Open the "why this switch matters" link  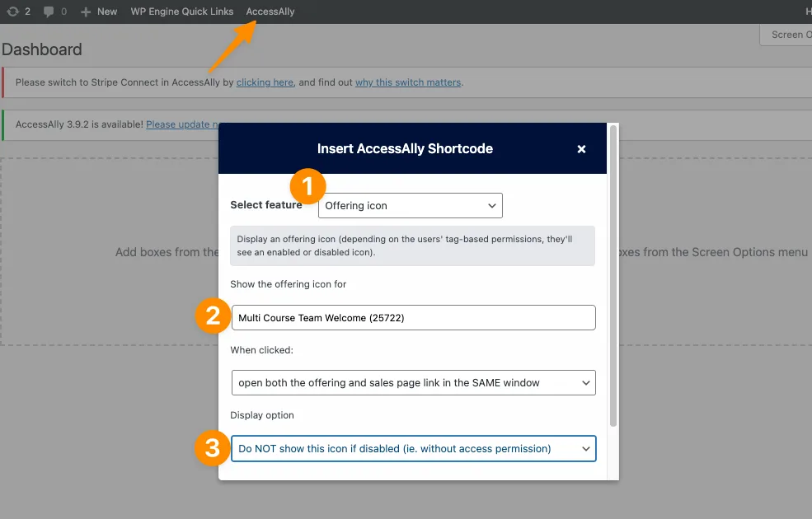click(x=408, y=82)
